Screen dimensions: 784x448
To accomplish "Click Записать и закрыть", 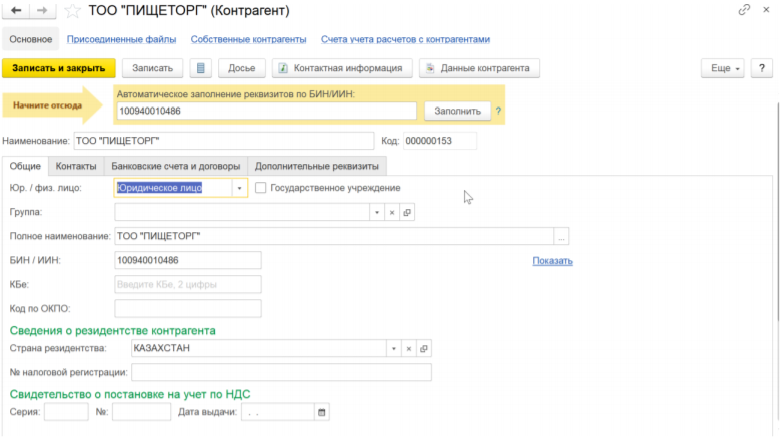I will pyautogui.click(x=58, y=68).
